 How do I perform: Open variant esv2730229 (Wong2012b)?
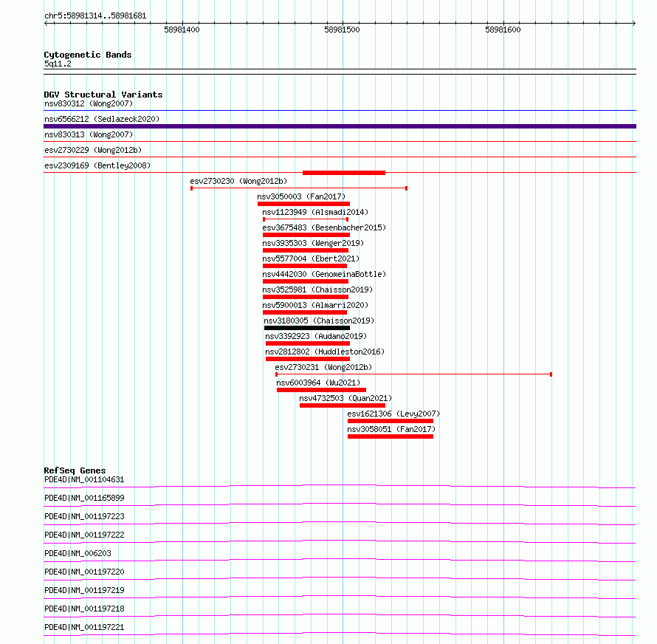pyautogui.click(x=93, y=150)
